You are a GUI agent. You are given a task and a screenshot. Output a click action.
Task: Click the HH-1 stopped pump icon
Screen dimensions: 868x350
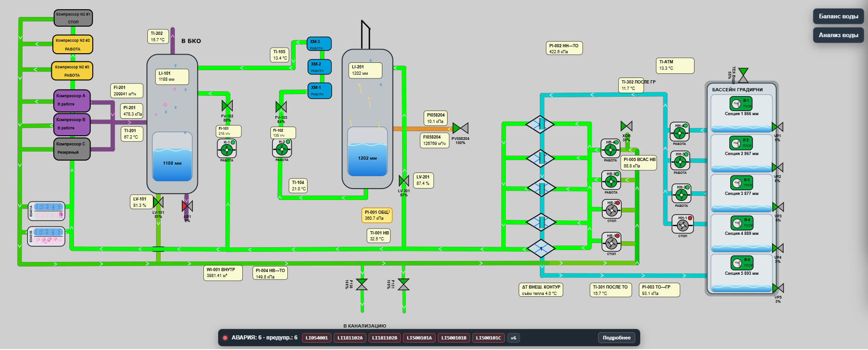pyautogui.click(x=683, y=224)
